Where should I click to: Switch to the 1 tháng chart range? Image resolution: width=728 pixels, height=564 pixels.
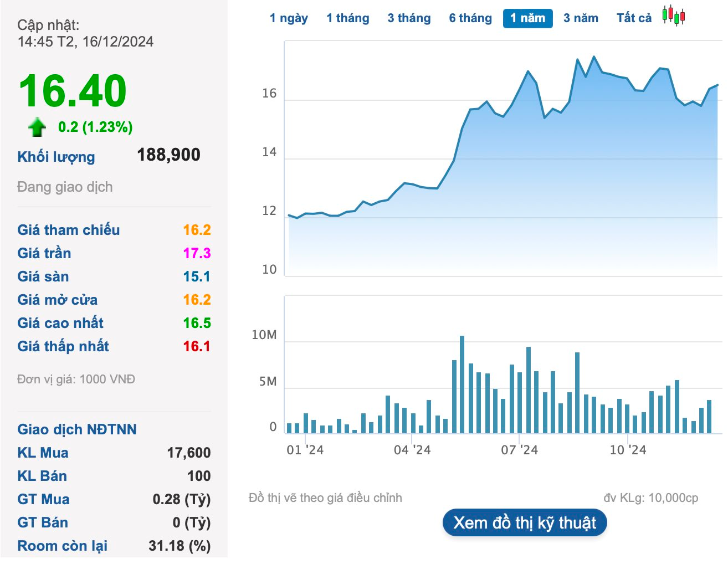pyautogui.click(x=347, y=18)
